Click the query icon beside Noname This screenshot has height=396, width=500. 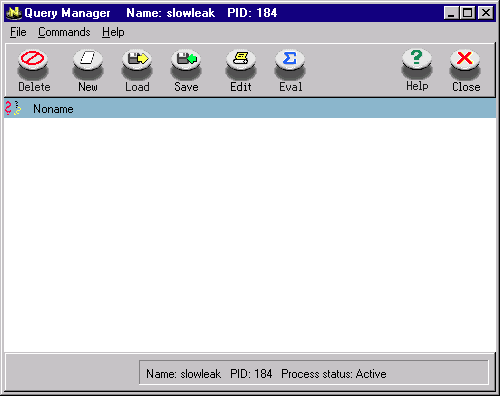(13, 108)
